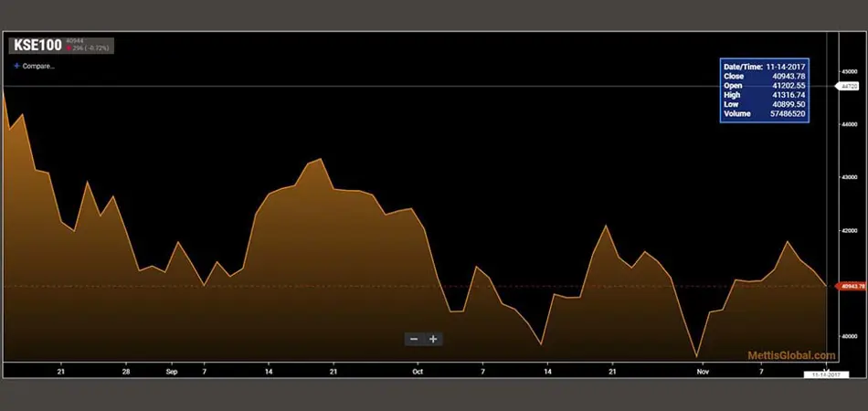The image size is (868, 411).
Task: Click the zoom out minus button
Action: 414,339
